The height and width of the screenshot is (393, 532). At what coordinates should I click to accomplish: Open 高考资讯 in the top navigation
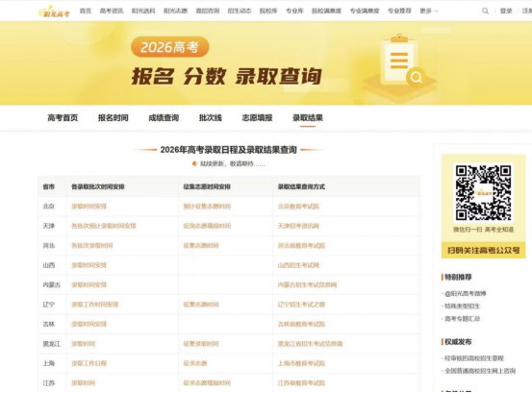(112, 11)
